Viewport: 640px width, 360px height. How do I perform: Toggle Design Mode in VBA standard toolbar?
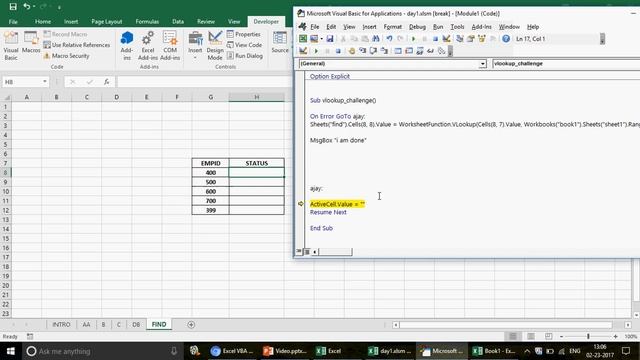coord(447,39)
